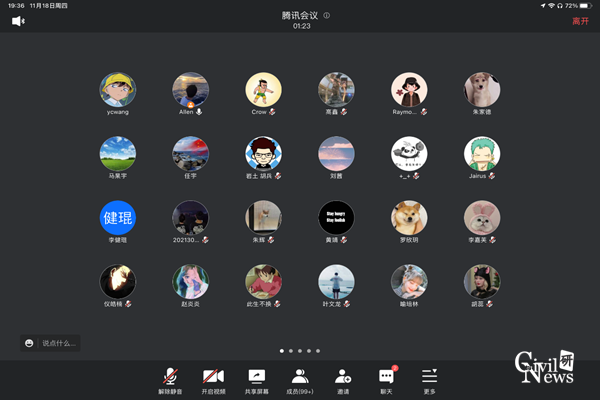Type in the 说点什么 chat field
This screenshot has height=400, width=600.
(x=60, y=343)
